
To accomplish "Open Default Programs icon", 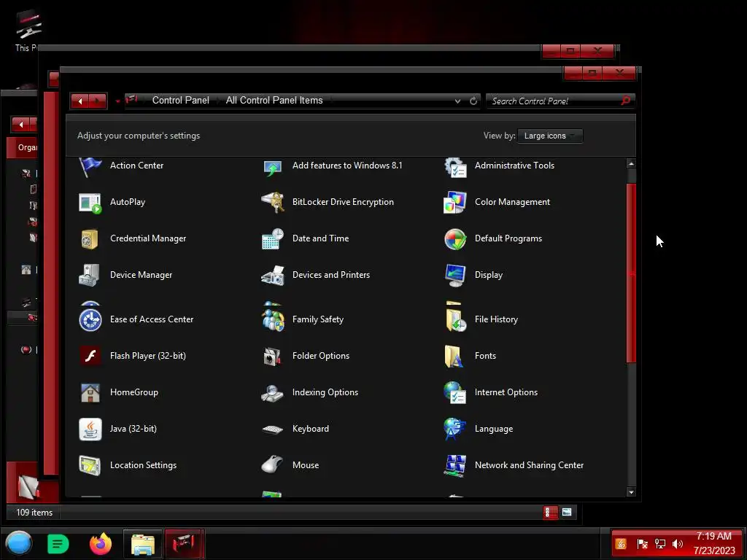I will click(455, 238).
